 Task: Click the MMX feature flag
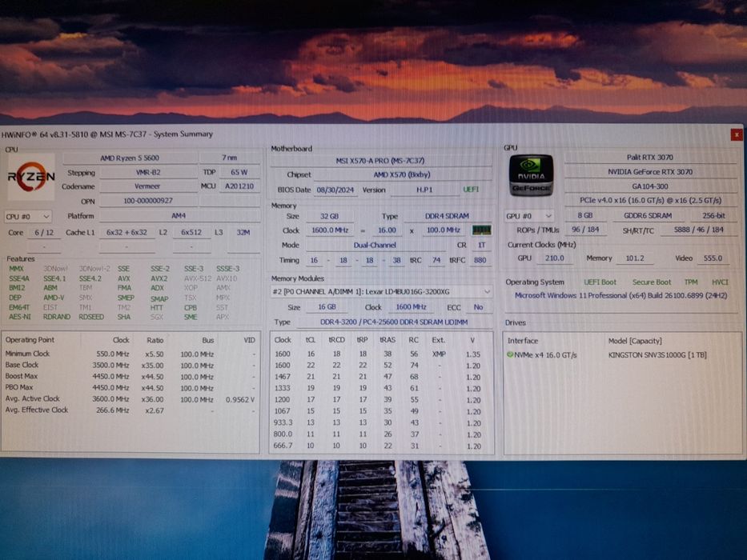(x=16, y=269)
